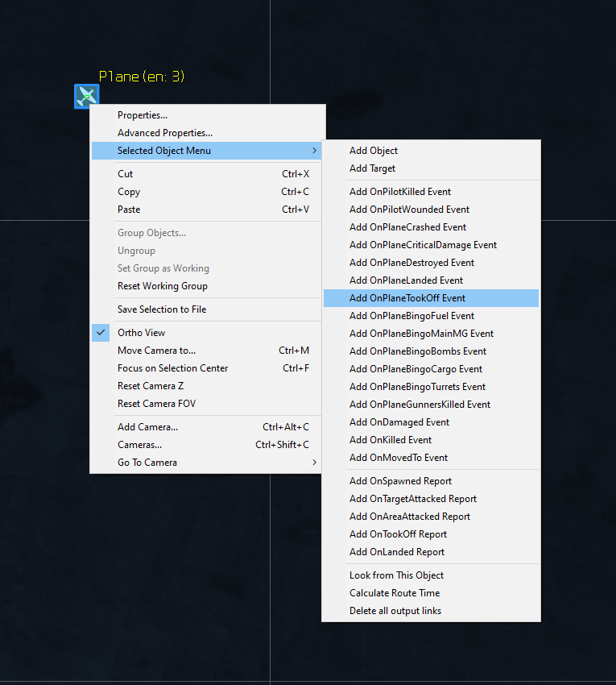Click Reset Working Group

click(x=163, y=286)
